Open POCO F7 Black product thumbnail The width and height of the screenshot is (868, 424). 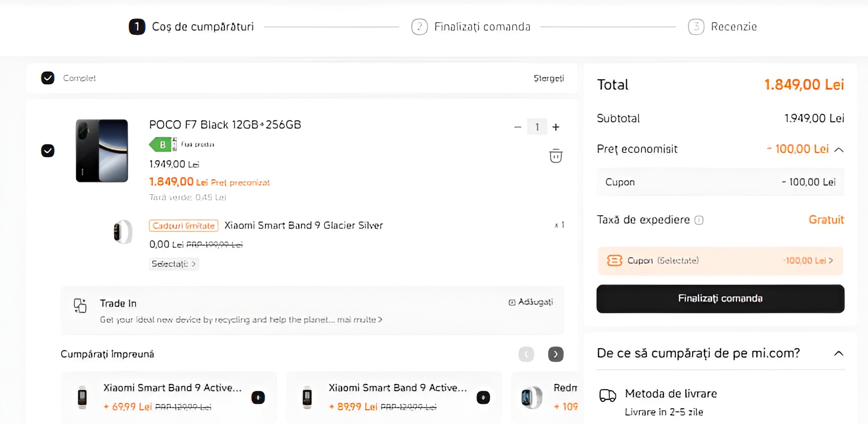[x=102, y=151]
